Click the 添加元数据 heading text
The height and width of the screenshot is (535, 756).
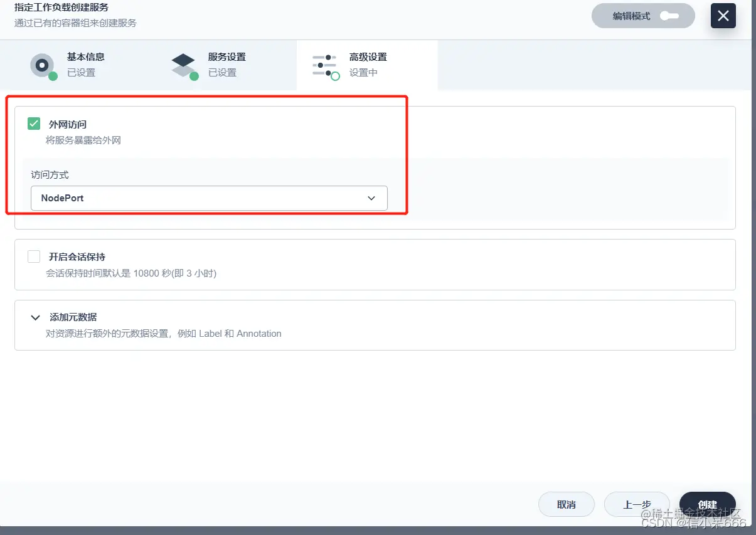[73, 317]
